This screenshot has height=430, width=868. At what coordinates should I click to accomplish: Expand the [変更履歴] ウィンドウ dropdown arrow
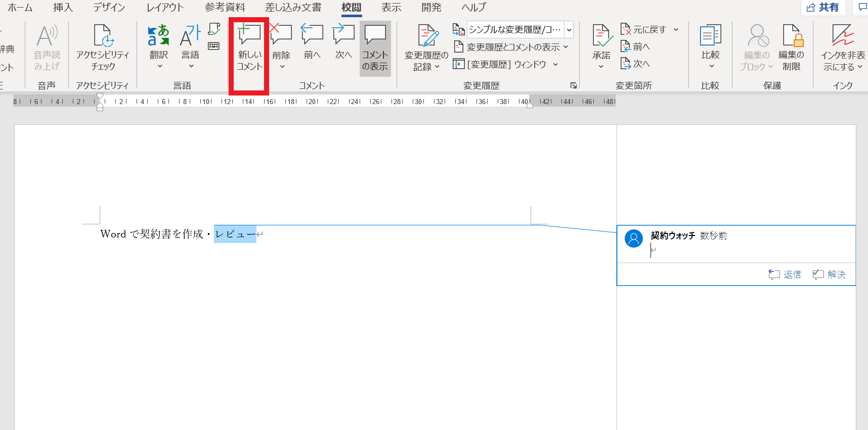pos(555,64)
